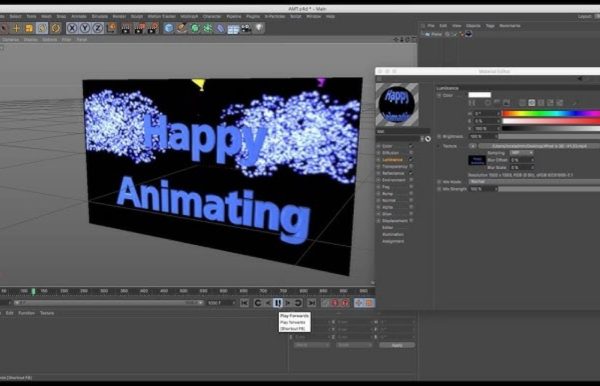
Task: Open the Sampling dropdown in Material Editor
Action: (522, 153)
